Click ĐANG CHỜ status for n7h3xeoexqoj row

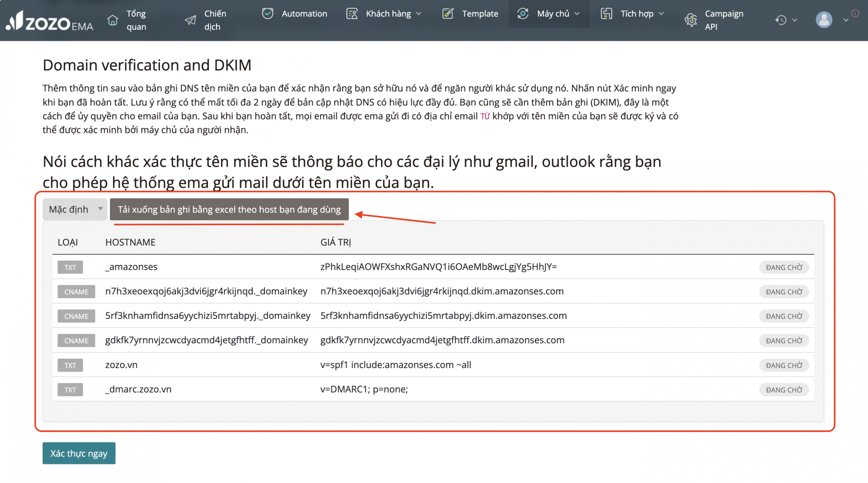784,292
